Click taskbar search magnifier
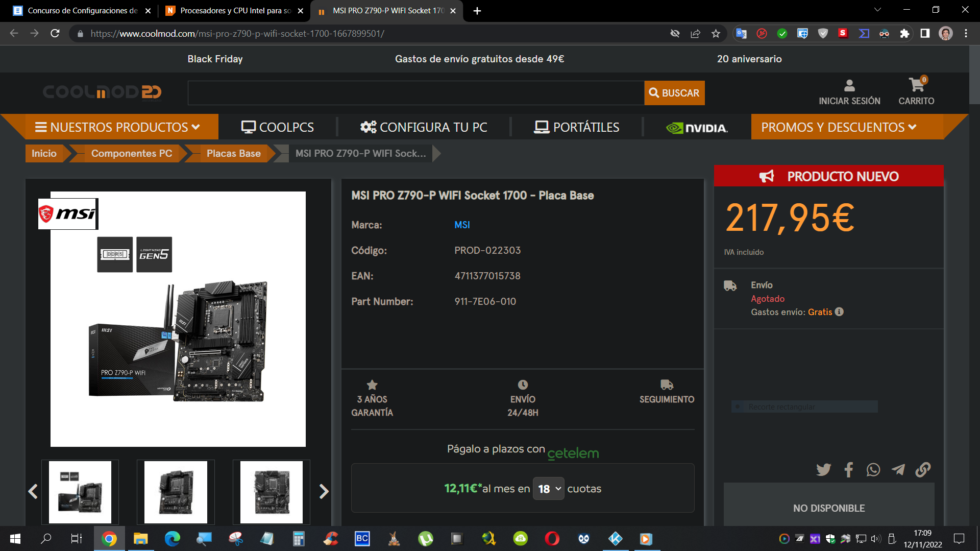Screen dimensions: 980x551 click(46, 539)
